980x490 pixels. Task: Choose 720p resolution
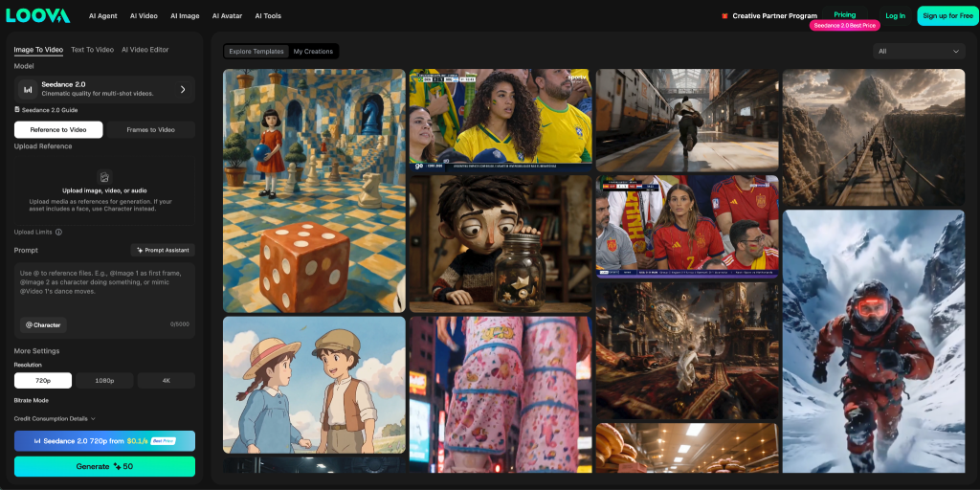coord(43,381)
